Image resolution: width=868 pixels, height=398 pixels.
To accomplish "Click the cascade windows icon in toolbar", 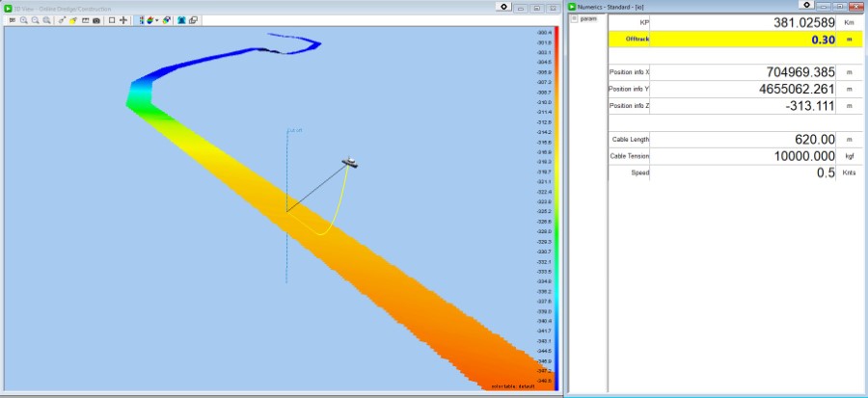I will pos(193,20).
